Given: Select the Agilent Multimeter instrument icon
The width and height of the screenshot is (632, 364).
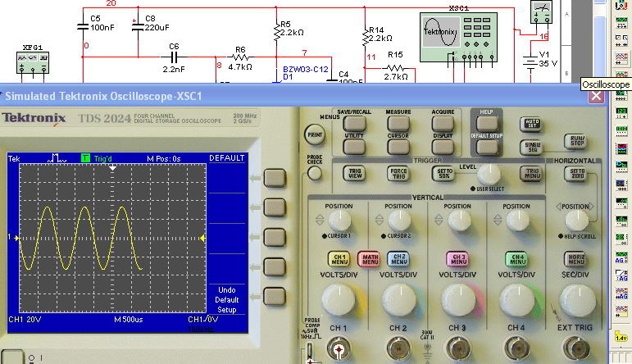Looking at the screenshot, I should (x=621, y=275).
